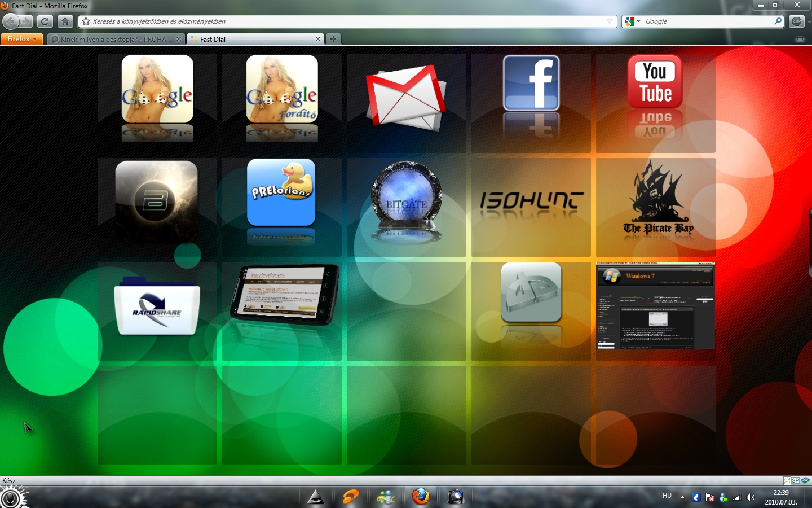The image size is (812, 508).
Task: Open the Windows 7 page thumbnail
Action: [x=655, y=305]
